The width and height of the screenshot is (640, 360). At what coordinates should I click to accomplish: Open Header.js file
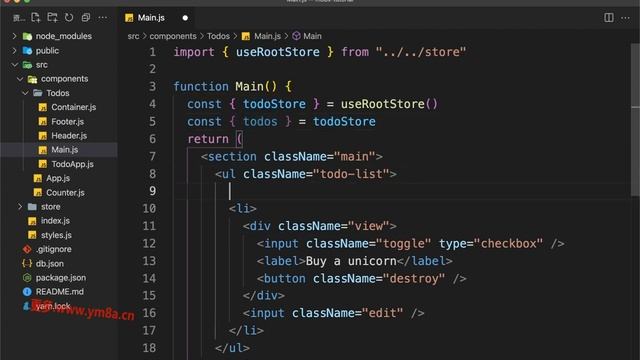(69, 136)
